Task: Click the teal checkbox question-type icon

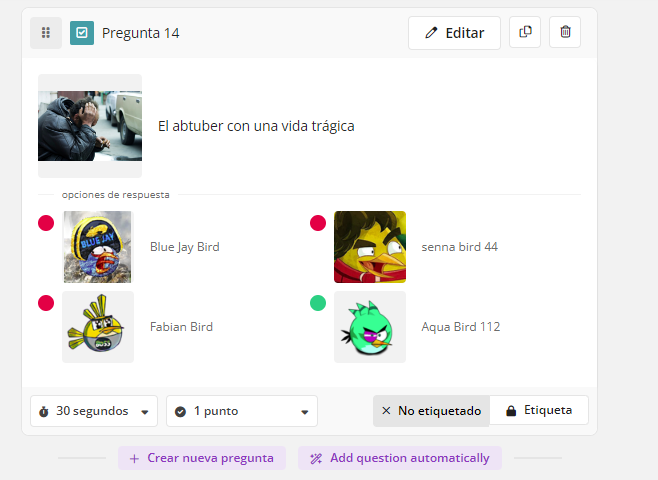Action: [x=82, y=33]
